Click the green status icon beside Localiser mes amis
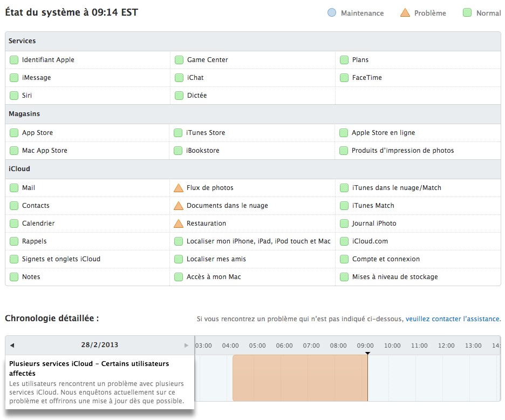The width and height of the screenshot is (505, 420). coord(179,259)
